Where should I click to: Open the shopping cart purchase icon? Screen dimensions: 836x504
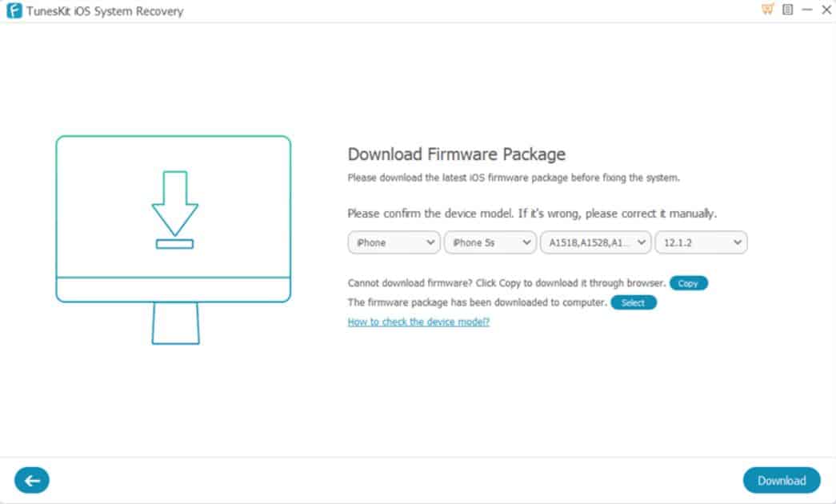[x=768, y=10]
